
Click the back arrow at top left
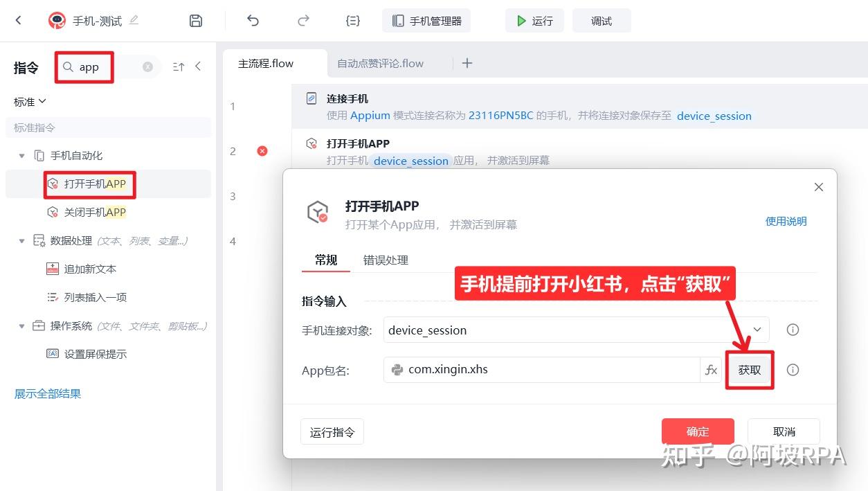tap(17, 20)
